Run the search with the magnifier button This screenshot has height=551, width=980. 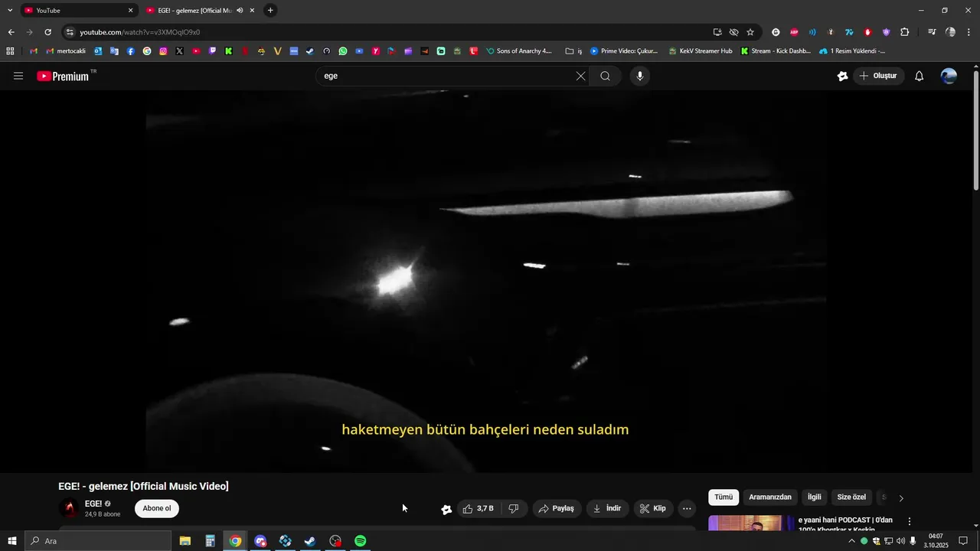click(x=606, y=76)
